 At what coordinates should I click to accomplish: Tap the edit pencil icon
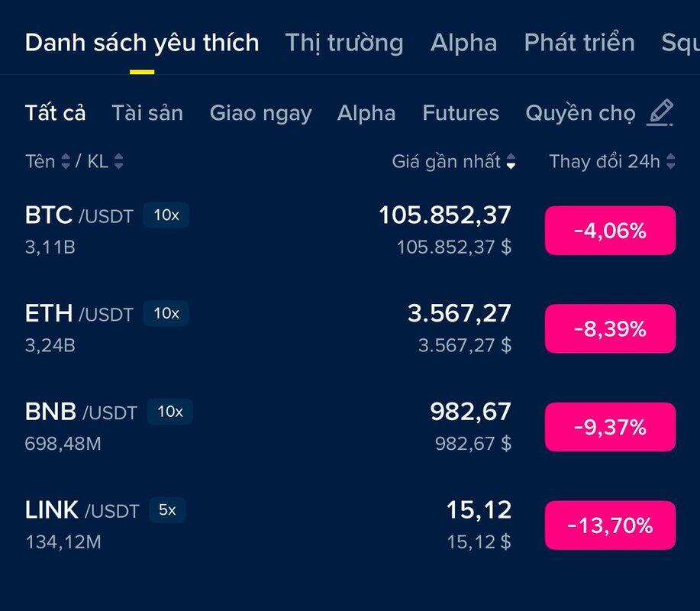pos(660,113)
